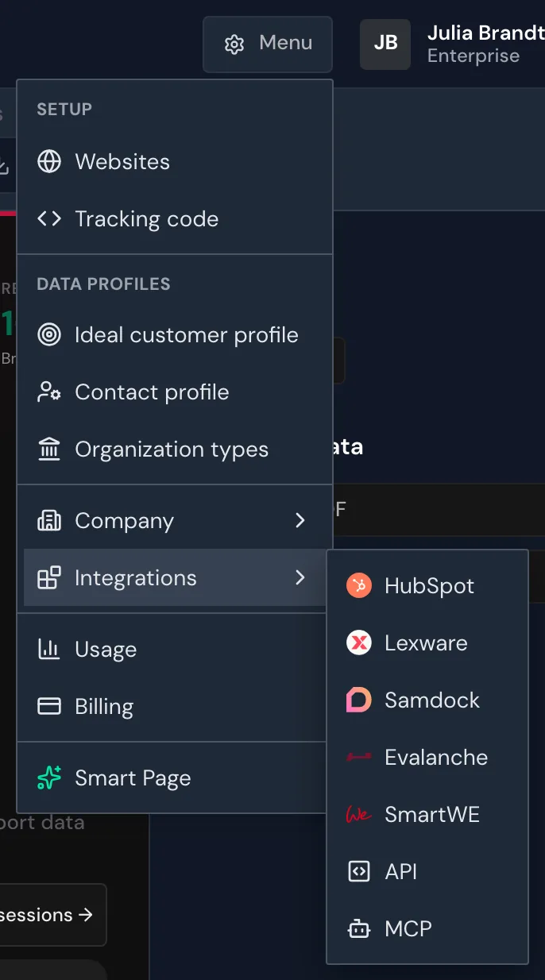Click the Lexware logo icon
Image resolution: width=545 pixels, height=980 pixels.
[359, 643]
